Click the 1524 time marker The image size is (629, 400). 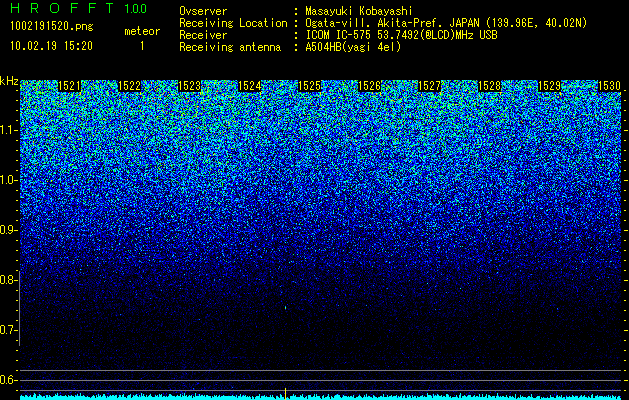coord(250,86)
